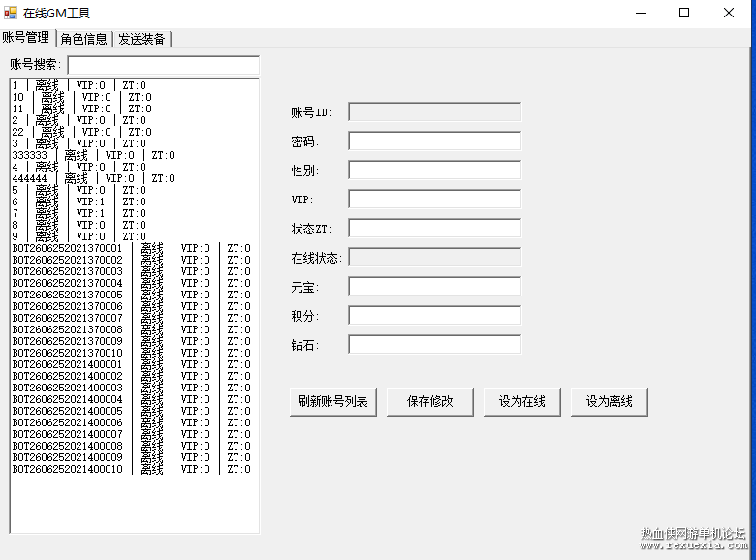The width and height of the screenshot is (756, 560).
Task: Select account 8 in the list
Action: coord(134,225)
